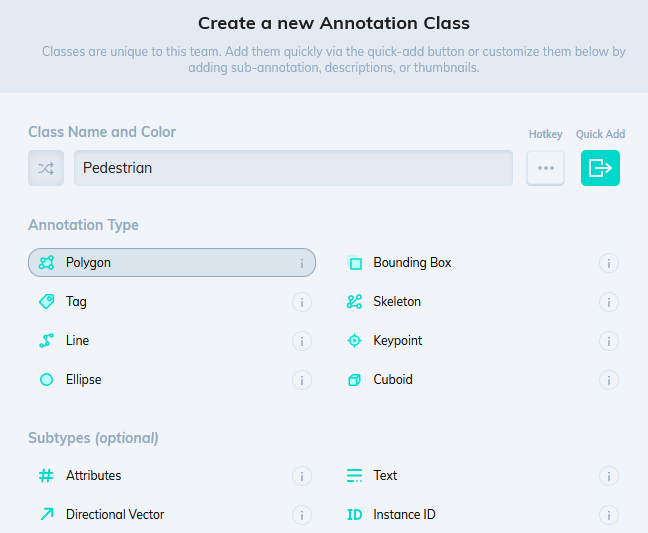Show info for Bounding Box type
This screenshot has width=648, height=533.
(x=609, y=263)
